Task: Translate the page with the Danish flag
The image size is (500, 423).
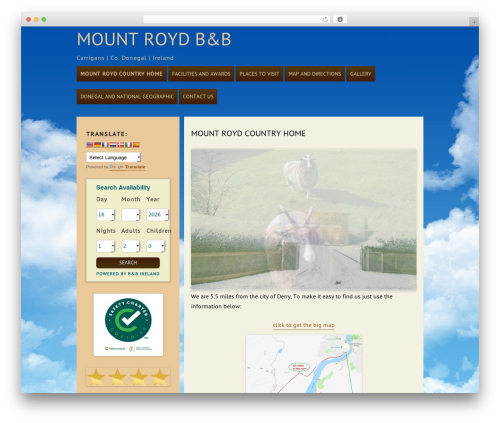Action: pyautogui.click(x=121, y=145)
